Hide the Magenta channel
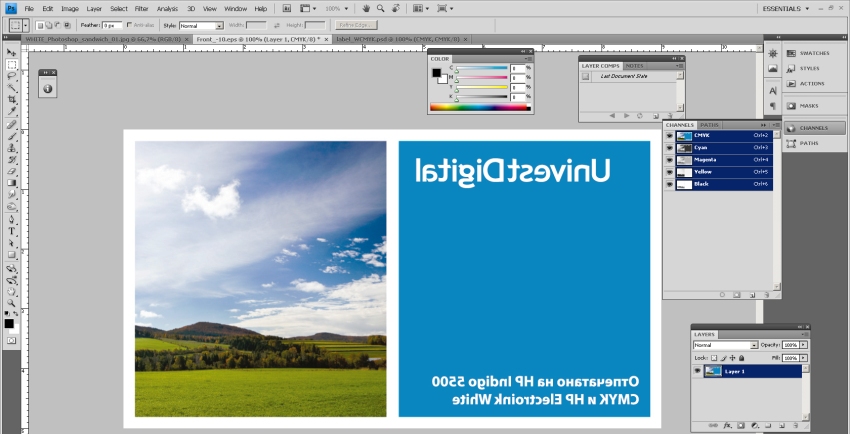 [669, 160]
